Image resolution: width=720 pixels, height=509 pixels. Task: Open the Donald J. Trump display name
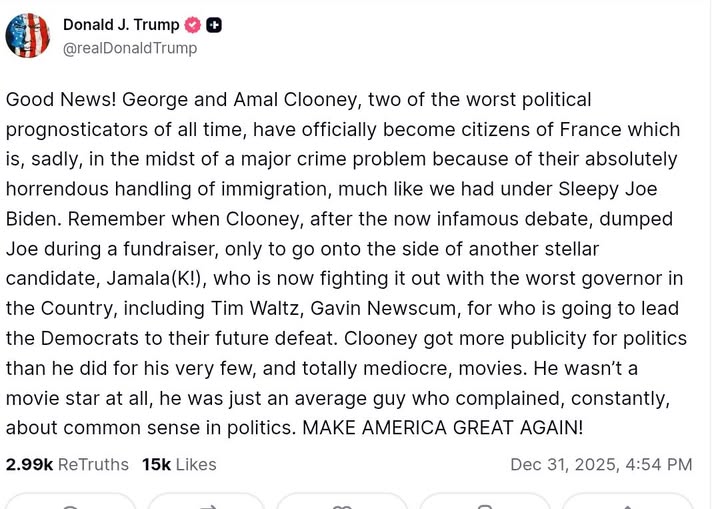[121, 25]
